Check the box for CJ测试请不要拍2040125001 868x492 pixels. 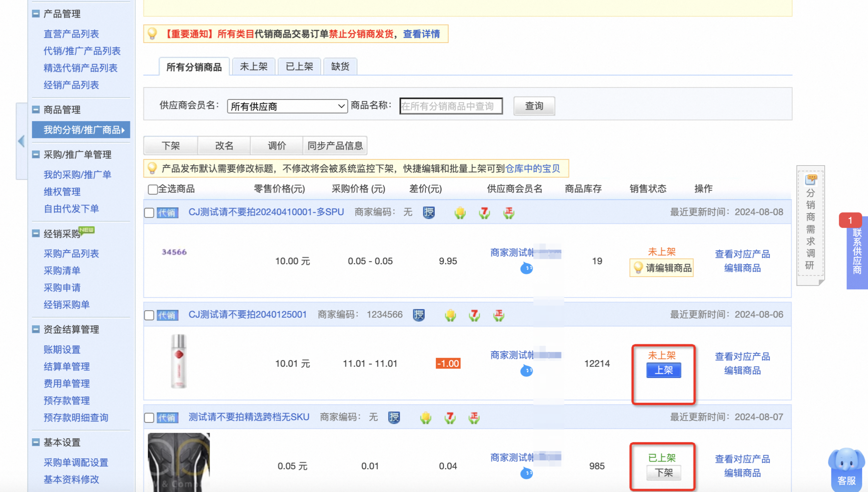pyautogui.click(x=149, y=315)
